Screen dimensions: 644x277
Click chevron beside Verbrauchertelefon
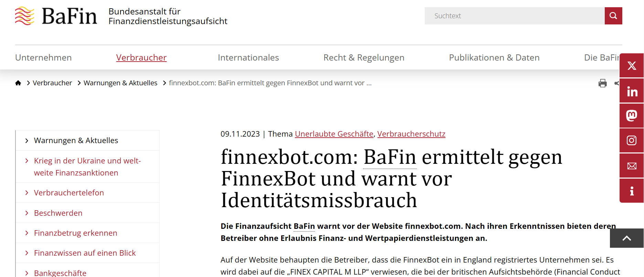click(x=27, y=193)
